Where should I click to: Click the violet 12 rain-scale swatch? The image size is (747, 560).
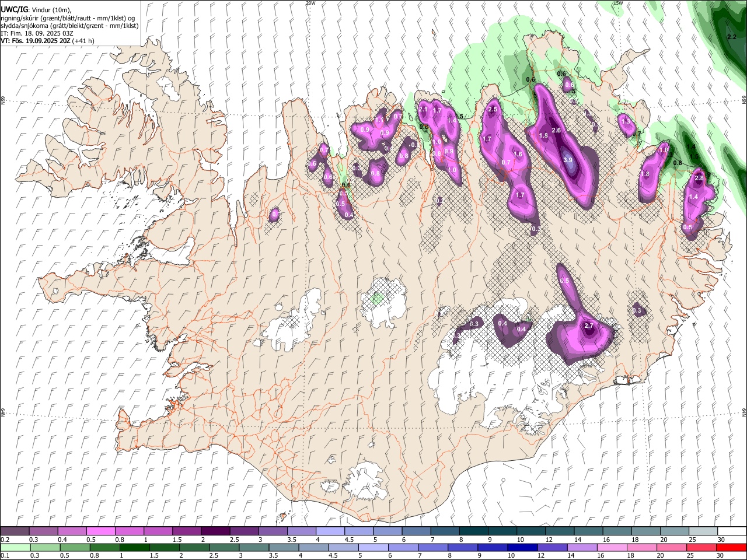click(551, 547)
